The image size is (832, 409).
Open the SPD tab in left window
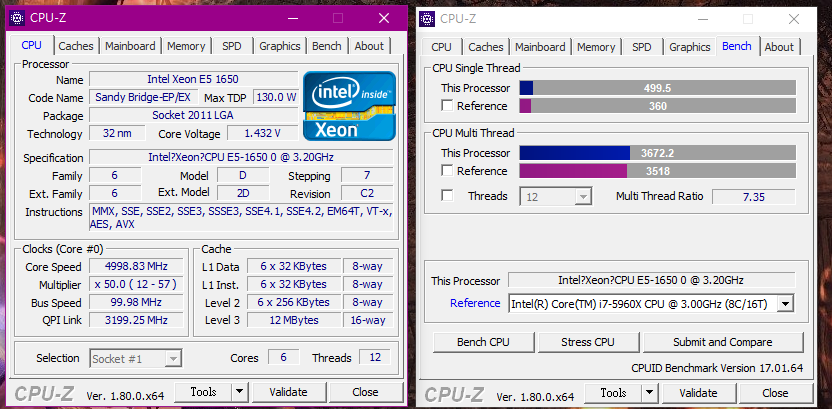(231, 46)
